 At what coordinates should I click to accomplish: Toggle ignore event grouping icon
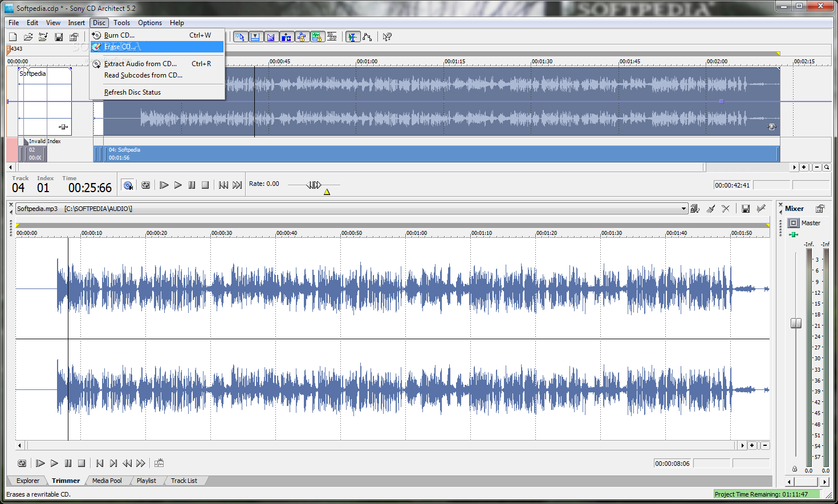[332, 37]
